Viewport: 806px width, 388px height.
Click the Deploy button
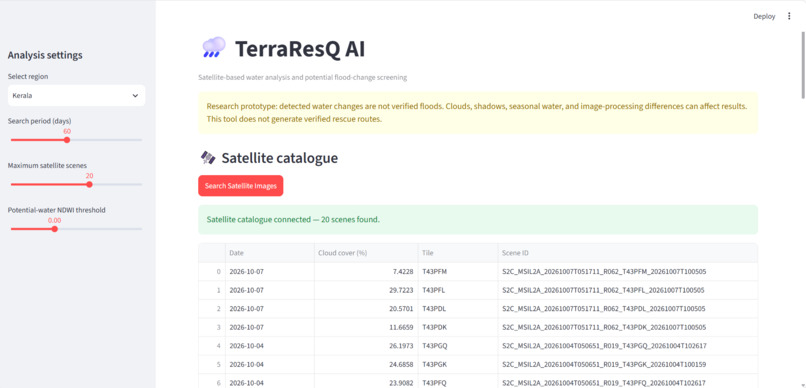[764, 16]
